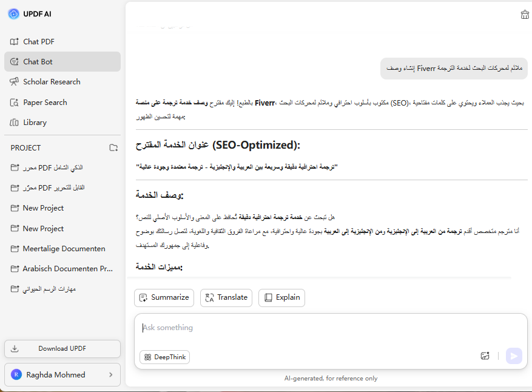
Task: Click the Explain button
Action: click(x=282, y=298)
